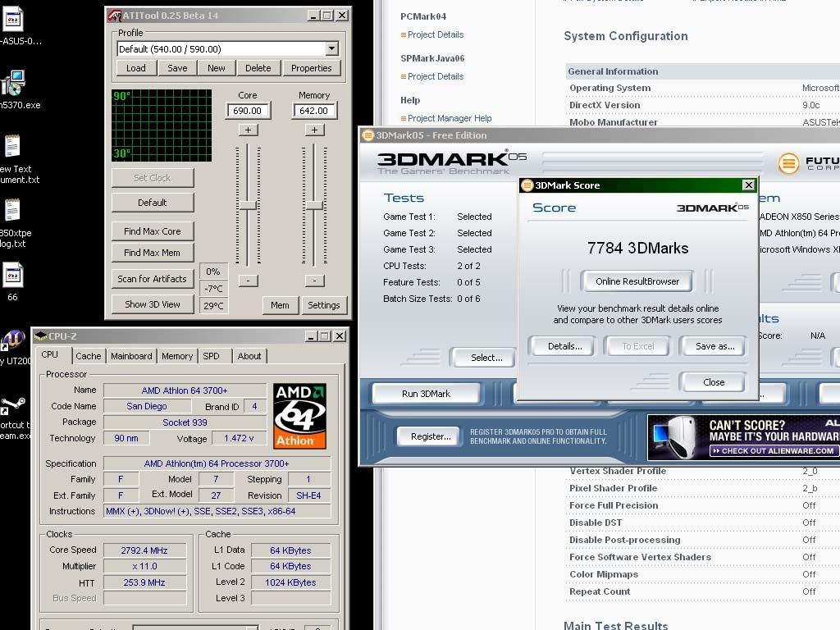Click Find Max Mem button

coord(153,253)
